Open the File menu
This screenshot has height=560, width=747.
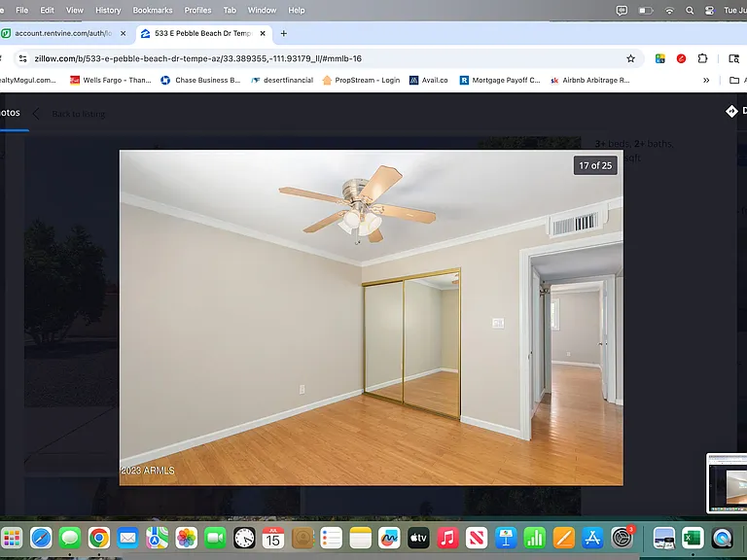pyautogui.click(x=22, y=10)
